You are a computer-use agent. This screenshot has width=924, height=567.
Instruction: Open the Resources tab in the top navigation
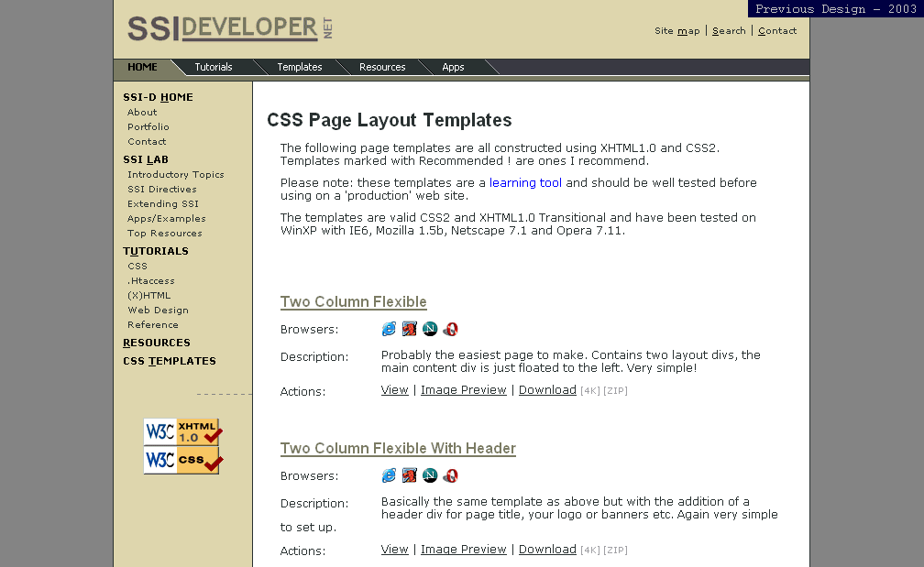coord(382,67)
